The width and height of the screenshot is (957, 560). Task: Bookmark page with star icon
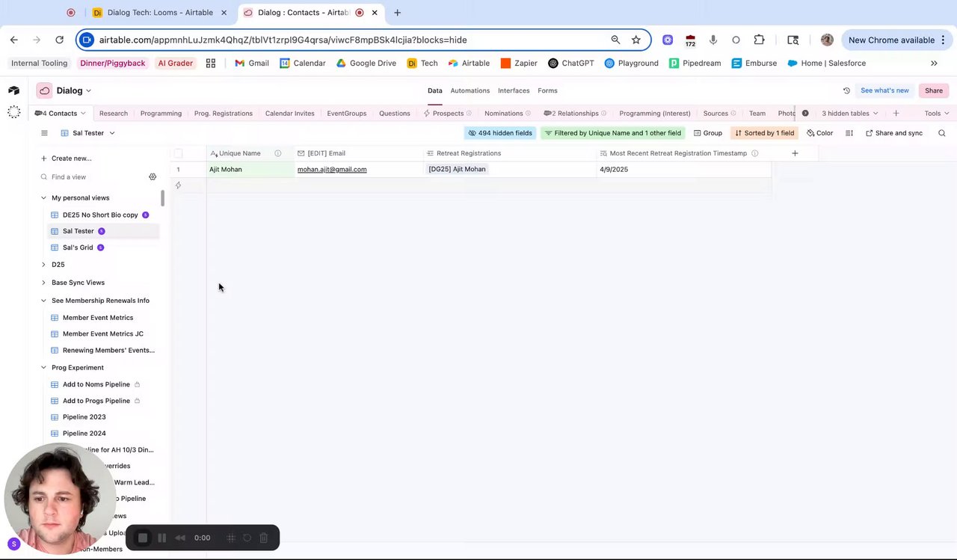pyautogui.click(x=636, y=40)
